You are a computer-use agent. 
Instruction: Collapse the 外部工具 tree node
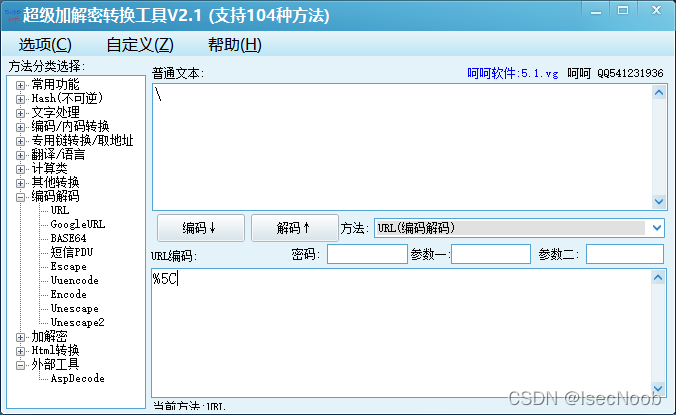[x=20, y=365]
